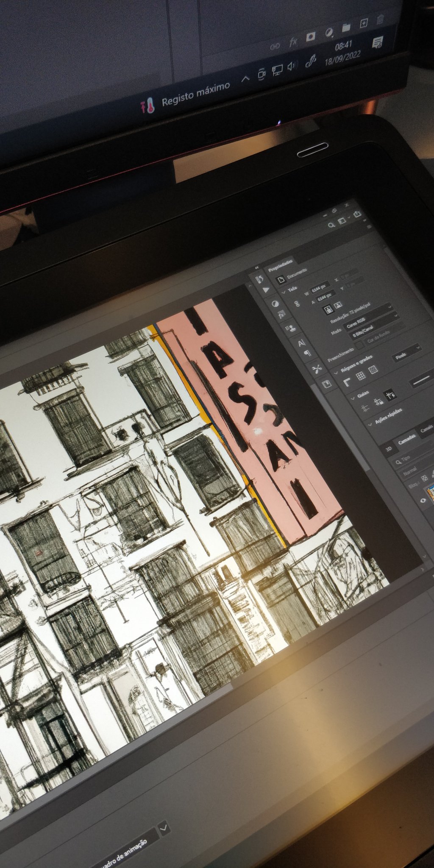This screenshot has height=868, width=434.
Task: Click the share export icon
Action: coord(357,214)
